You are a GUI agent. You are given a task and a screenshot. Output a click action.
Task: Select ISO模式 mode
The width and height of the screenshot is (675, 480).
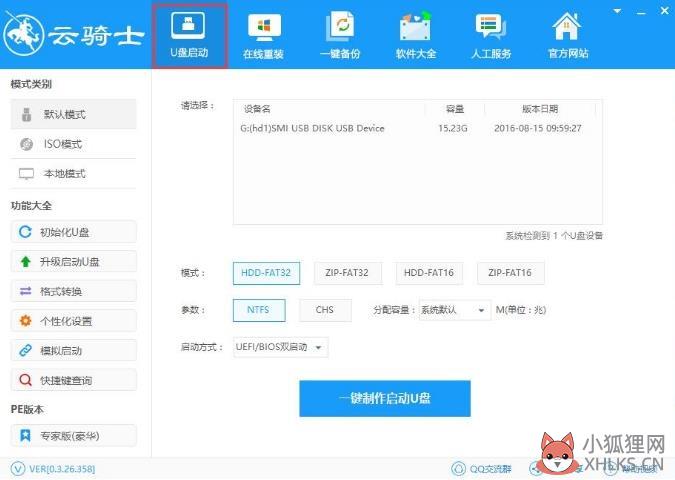(73, 144)
